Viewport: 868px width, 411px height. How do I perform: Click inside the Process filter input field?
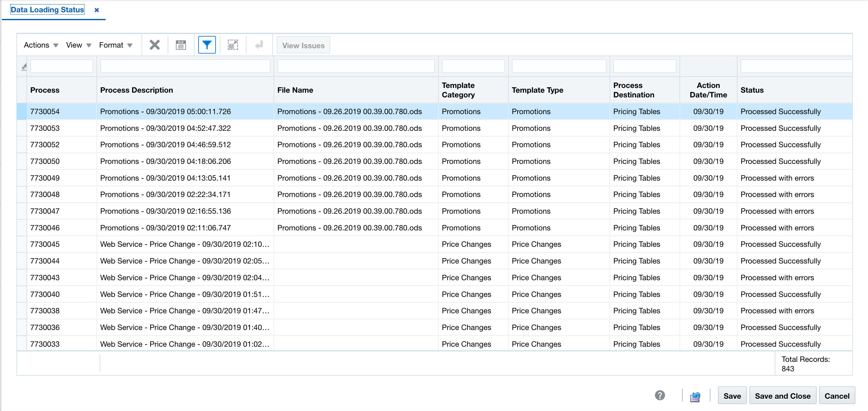pyautogui.click(x=62, y=66)
